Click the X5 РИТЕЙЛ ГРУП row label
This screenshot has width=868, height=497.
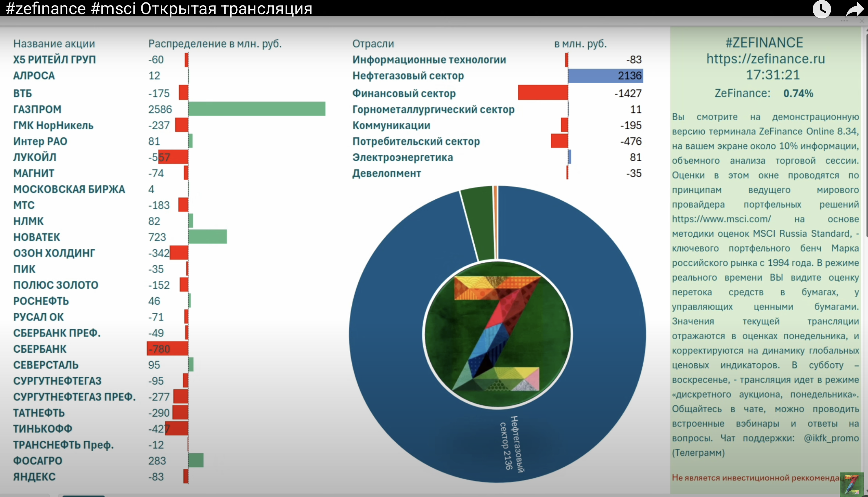54,59
